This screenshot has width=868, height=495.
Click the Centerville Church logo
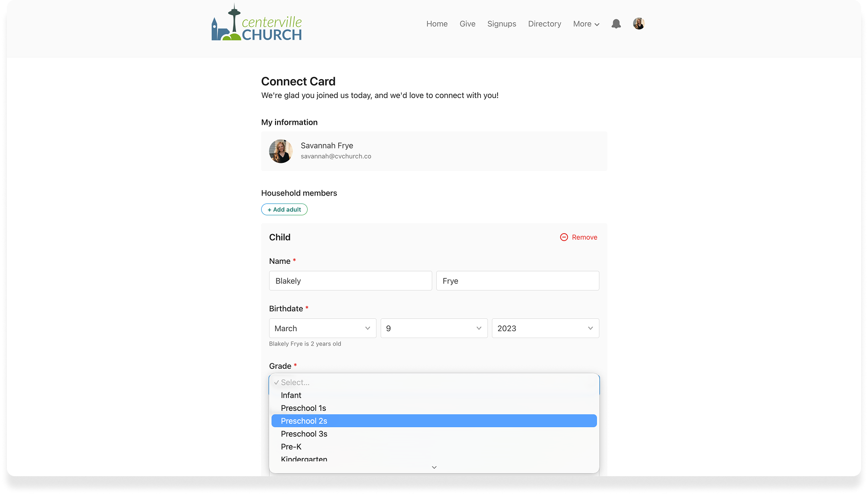point(256,23)
